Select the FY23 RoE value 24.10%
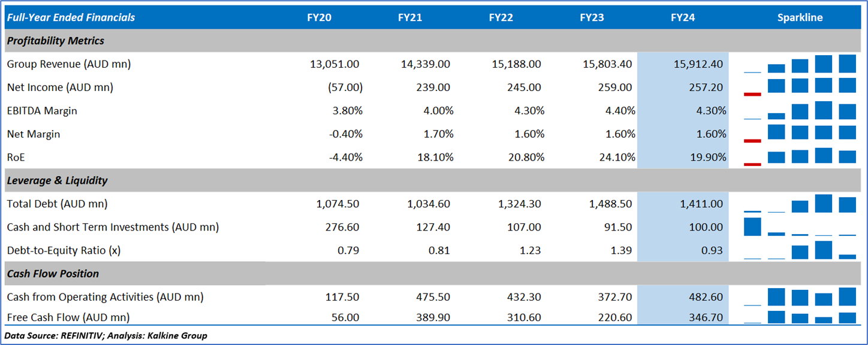 pos(613,158)
